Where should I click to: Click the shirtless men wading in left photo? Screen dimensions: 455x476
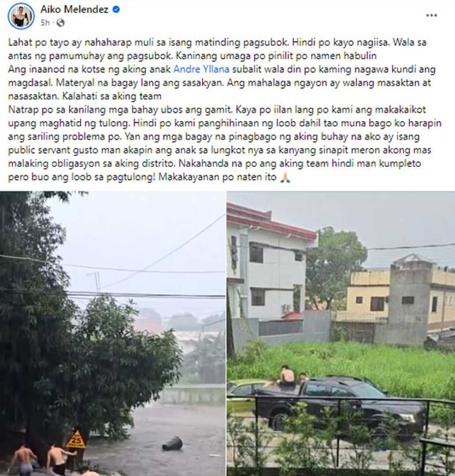click(41, 460)
